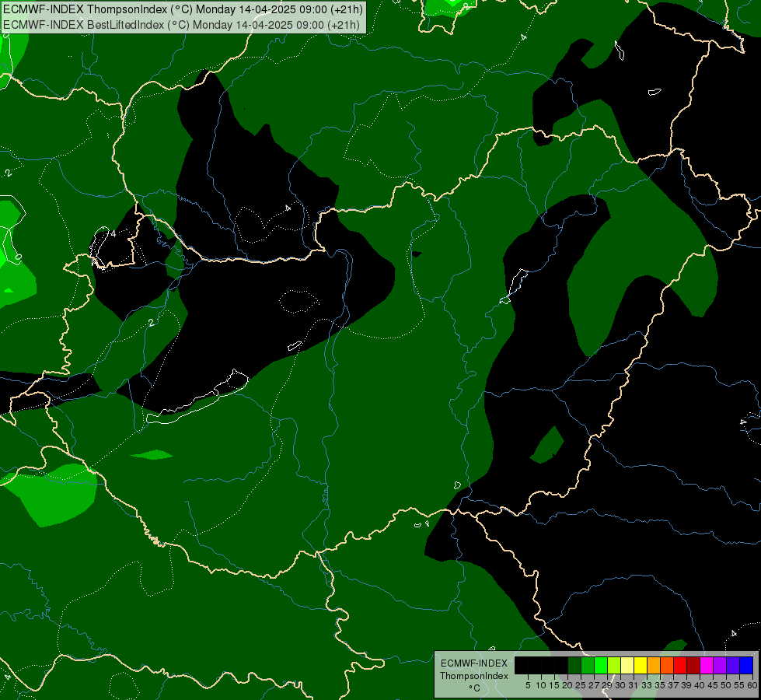This screenshot has width=761, height=700.
Task: Pick the bright yellow 31–33 legend swatch
Action: point(641,665)
